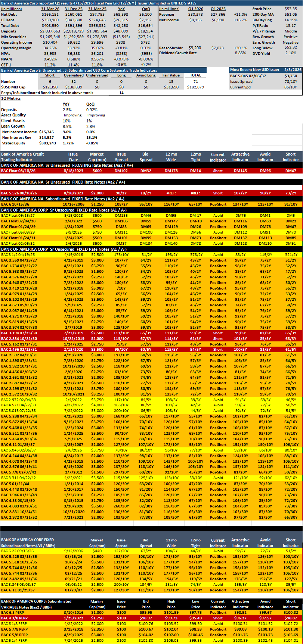Click the TOTAL $USD Mkt Cap $182,879 cell
This screenshot has height=644, width=303.
[x=195, y=87]
